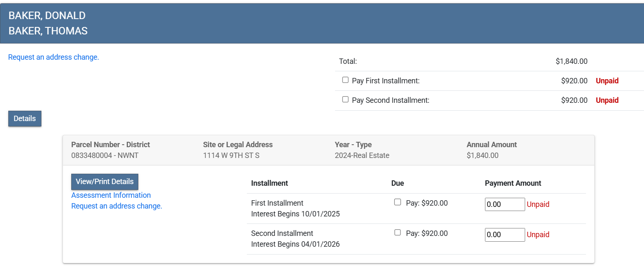Click the Interest Begins 04/01/2026 text

click(295, 244)
